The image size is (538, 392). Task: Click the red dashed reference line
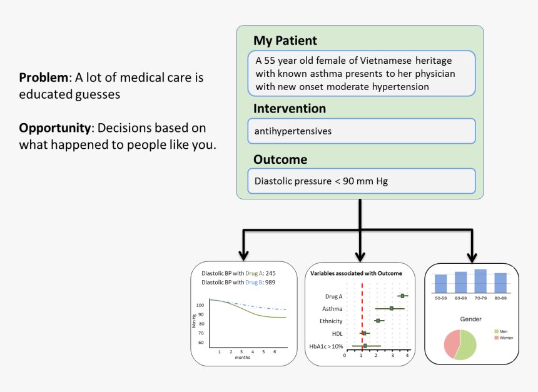coord(362,316)
